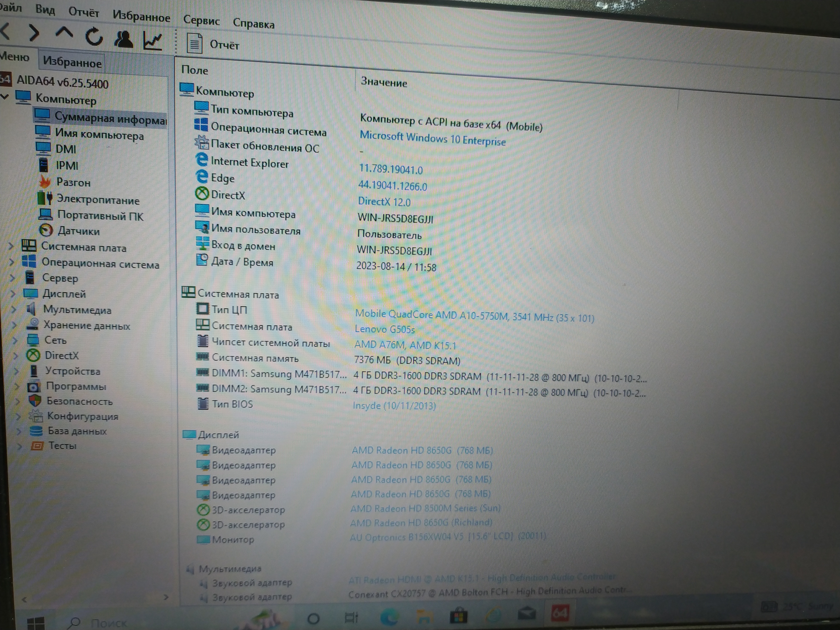Screen dimensions: 840x630
Task: Open the Microsoft Windows 10 Enterprise link
Action: (x=433, y=138)
